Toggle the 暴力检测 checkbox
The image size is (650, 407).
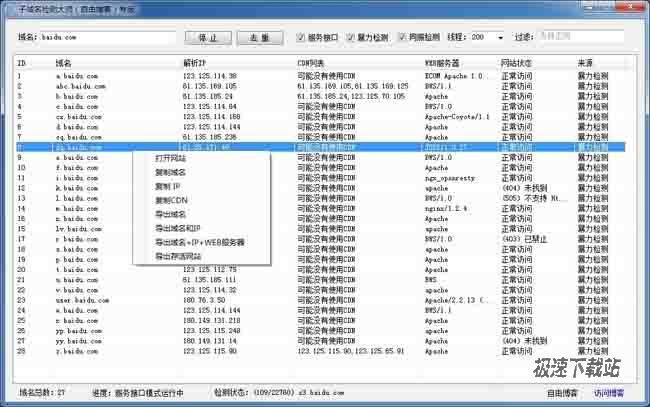coord(351,37)
